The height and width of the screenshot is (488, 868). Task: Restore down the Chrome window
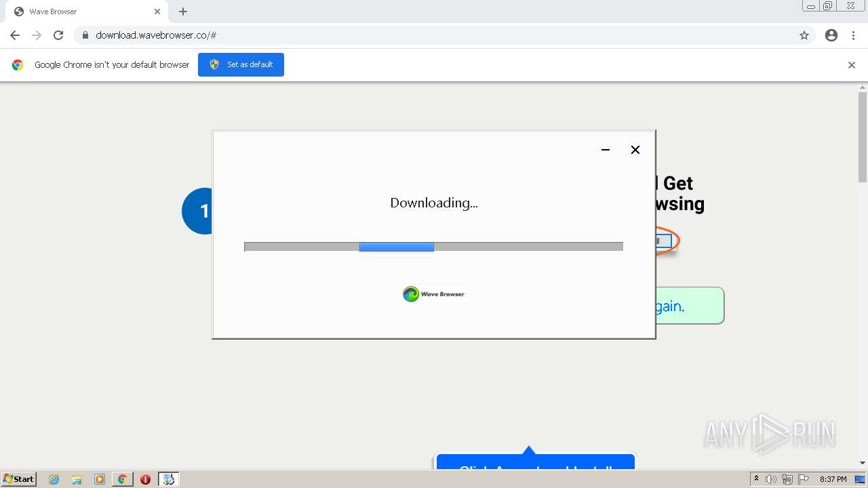click(828, 6)
